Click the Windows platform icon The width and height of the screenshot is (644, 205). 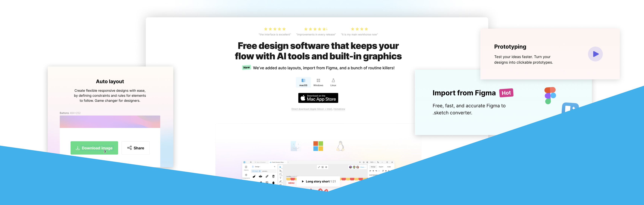pyautogui.click(x=318, y=81)
